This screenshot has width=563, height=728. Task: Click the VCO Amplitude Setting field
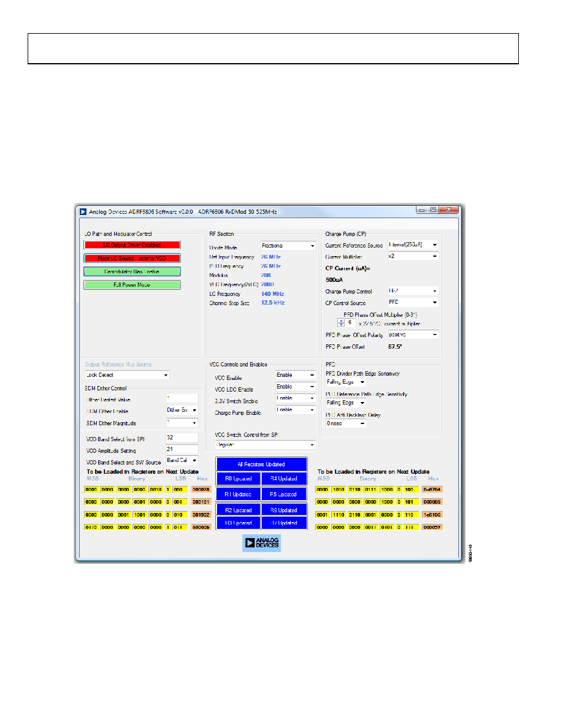[182, 449]
